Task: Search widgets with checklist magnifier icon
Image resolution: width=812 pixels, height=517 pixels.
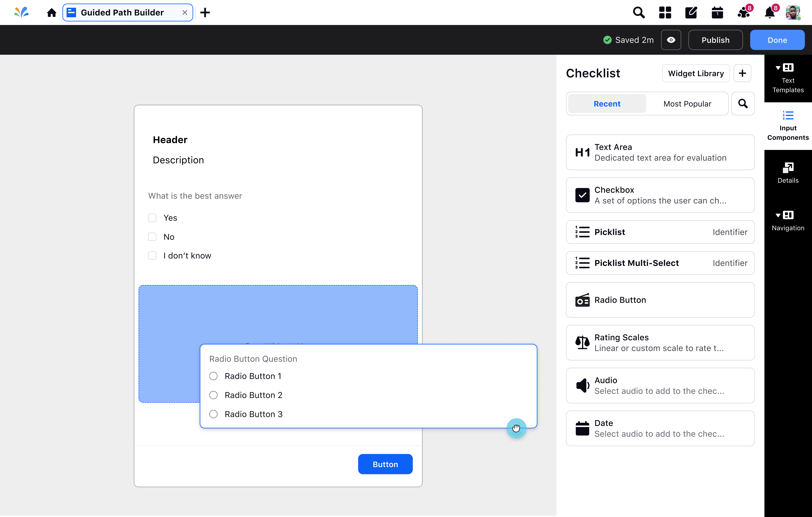Action: 743,104
